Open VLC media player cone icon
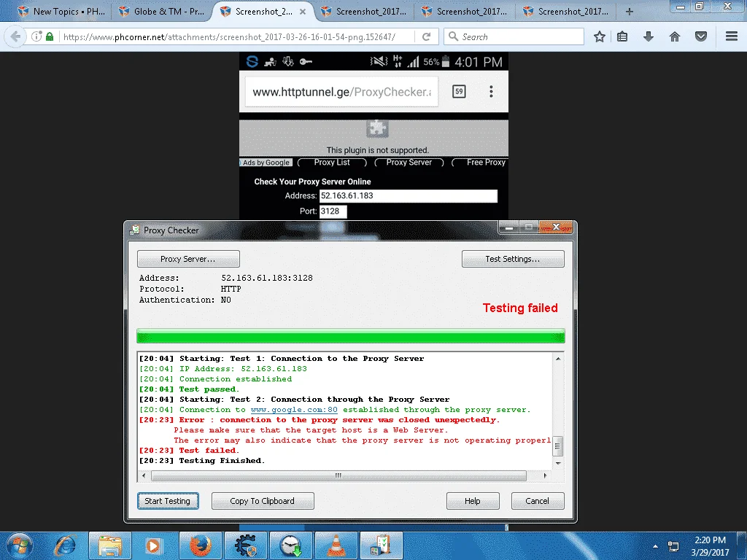The image size is (747, 560). point(336,546)
